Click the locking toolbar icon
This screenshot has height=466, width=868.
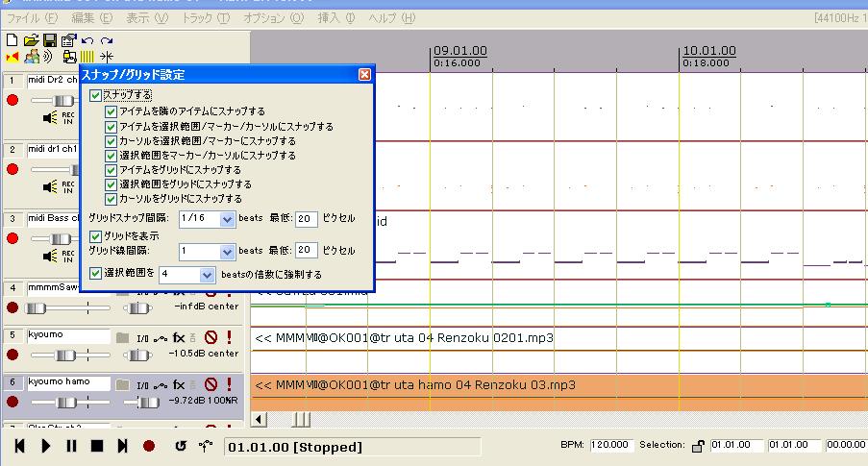click(x=69, y=57)
